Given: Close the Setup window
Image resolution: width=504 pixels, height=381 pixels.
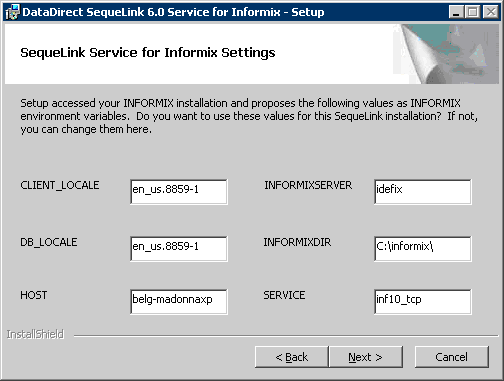Looking at the screenshot, I should tap(491, 12).
